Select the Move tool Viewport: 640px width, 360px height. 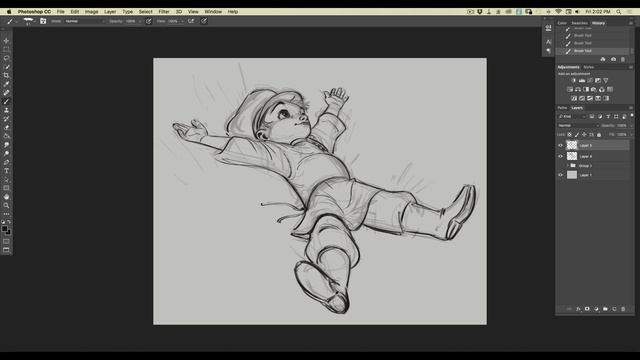(x=6, y=41)
